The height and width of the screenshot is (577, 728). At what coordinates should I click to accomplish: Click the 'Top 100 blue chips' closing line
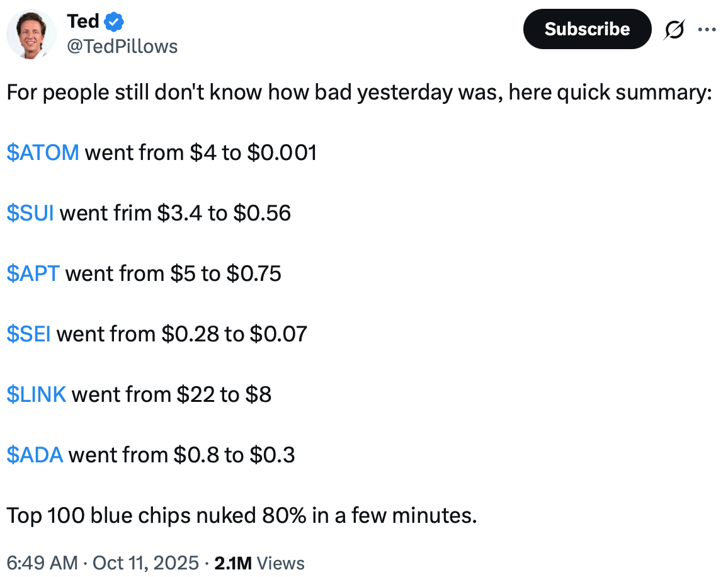(242, 516)
